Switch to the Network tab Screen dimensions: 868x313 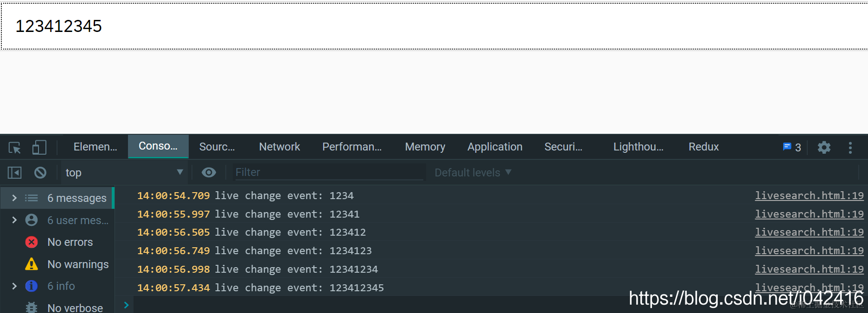280,147
